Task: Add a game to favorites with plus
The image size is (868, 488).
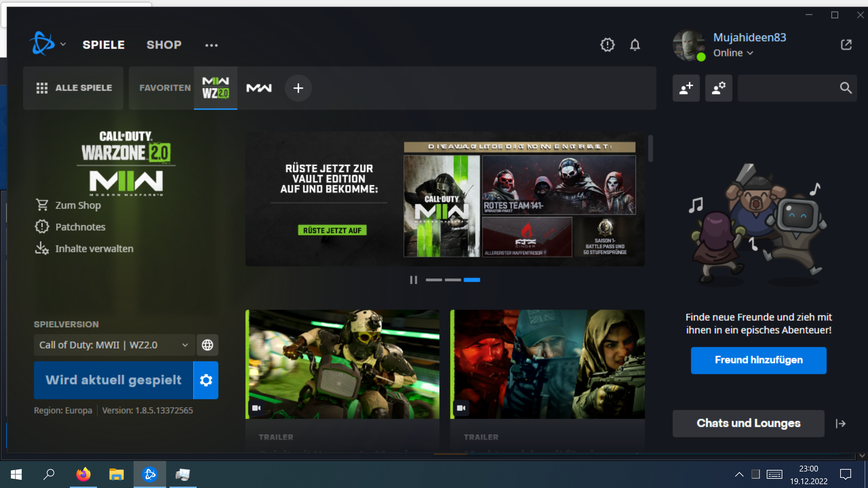Action: (x=298, y=88)
